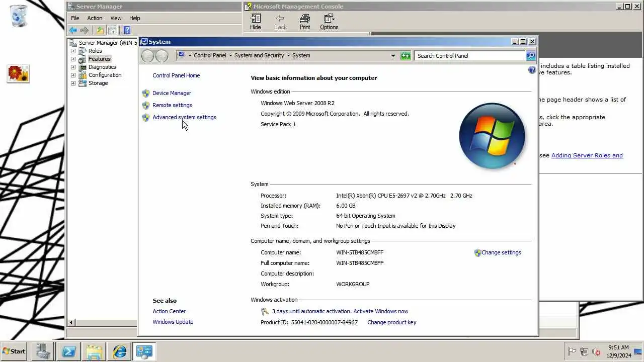Click Hide in Microsoft Management Console toolbar
This screenshot has width=644, height=362.
tap(256, 22)
